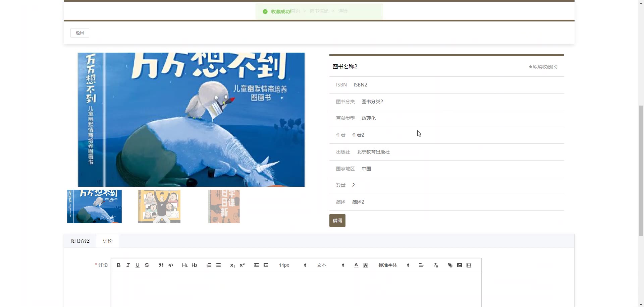
Task: Open the text alignment options
Action: pyautogui.click(x=421, y=265)
